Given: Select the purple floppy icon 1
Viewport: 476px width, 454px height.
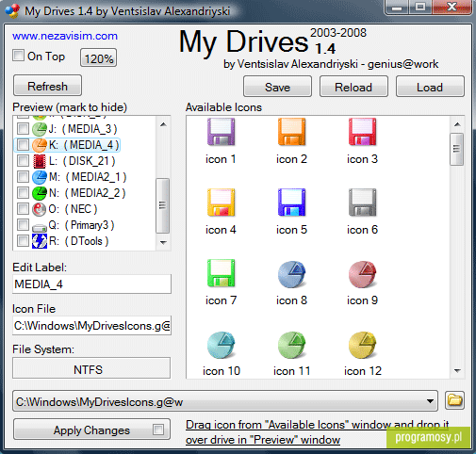Looking at the screenshot, I should [221, 132].
